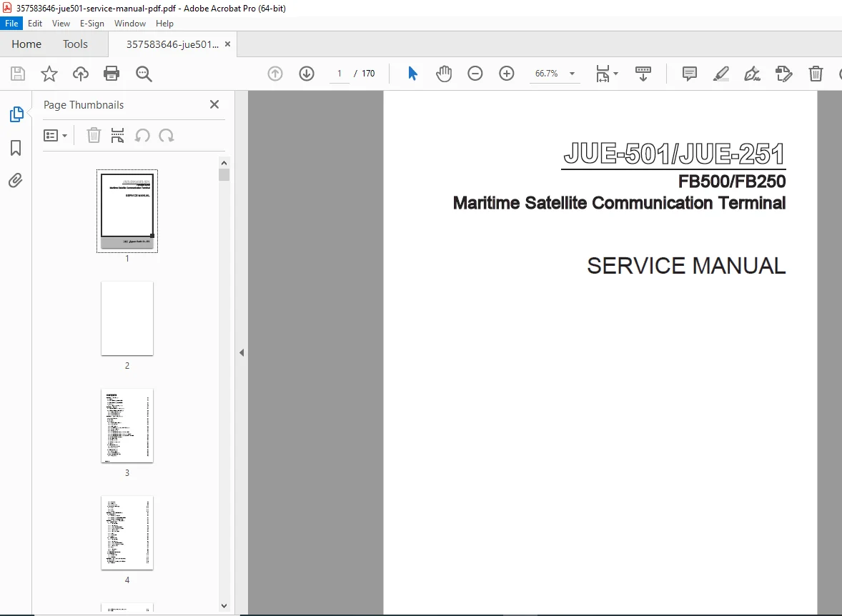Switch to the Home tab

pos(26,44)
